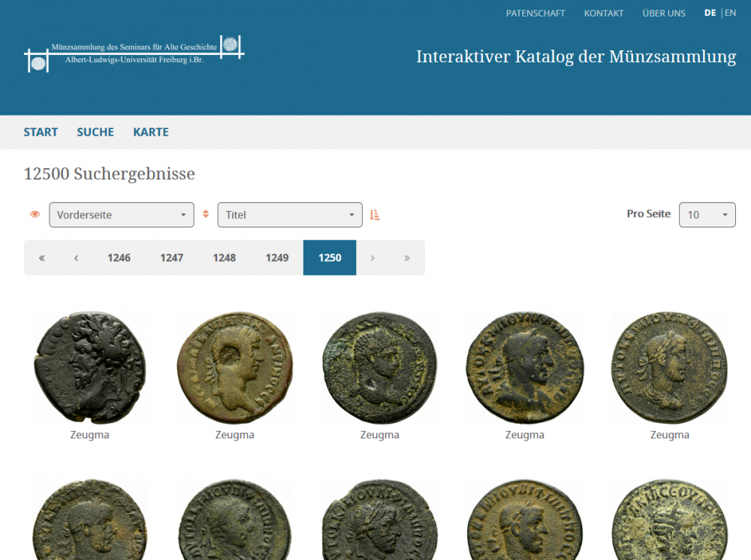Open third coin in the second row
This screenshot has width=751, height=560.
(380, 519)
